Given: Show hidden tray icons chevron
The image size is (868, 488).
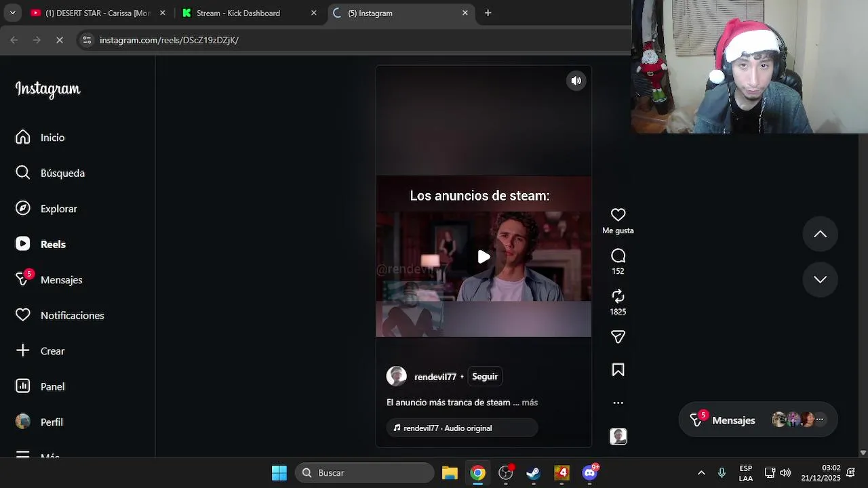Looking at the screenshot, I should tap(701, 473).
